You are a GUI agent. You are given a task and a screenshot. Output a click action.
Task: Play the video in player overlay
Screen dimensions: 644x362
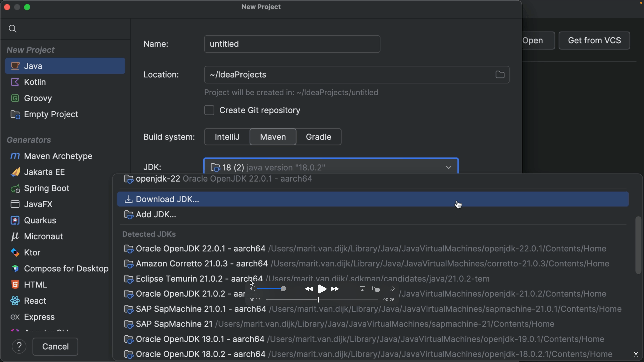click(322, 289)
